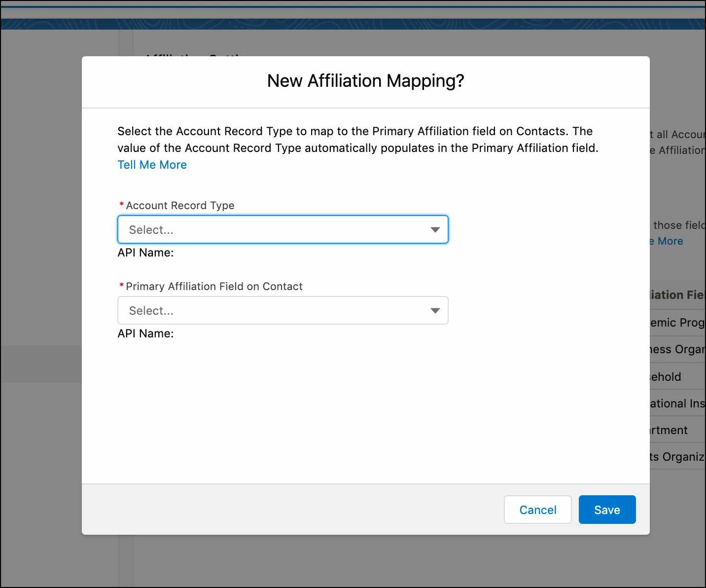Click the New Affiliation Mapping? heading
Viewport: 706px width, 588px height.
[365, 81]
